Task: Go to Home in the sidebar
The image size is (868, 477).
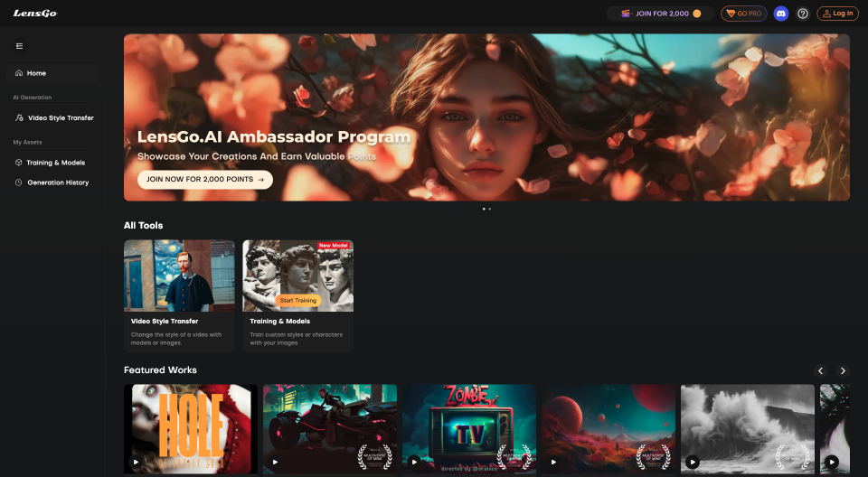Action: [52, 73]
